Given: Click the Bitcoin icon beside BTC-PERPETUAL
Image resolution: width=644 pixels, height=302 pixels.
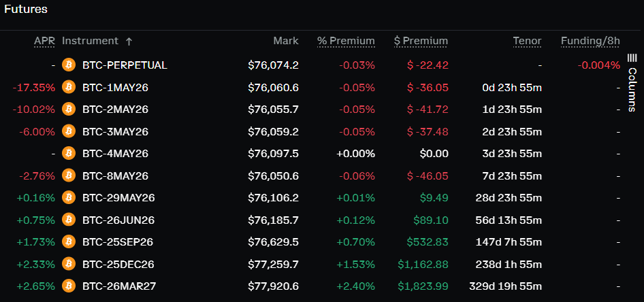Looking at the screenshot, I should pos(69,65).
